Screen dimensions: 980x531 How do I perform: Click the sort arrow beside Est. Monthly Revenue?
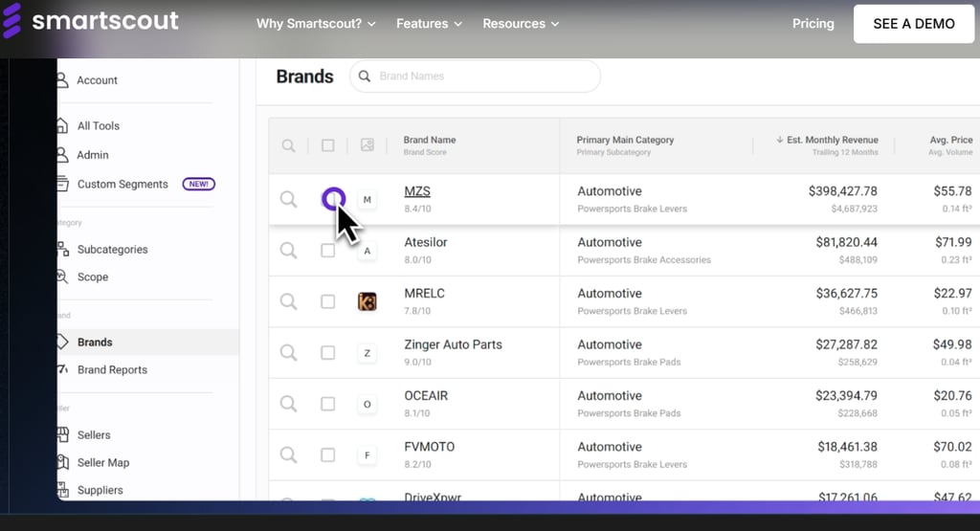(x=779, y=140)
